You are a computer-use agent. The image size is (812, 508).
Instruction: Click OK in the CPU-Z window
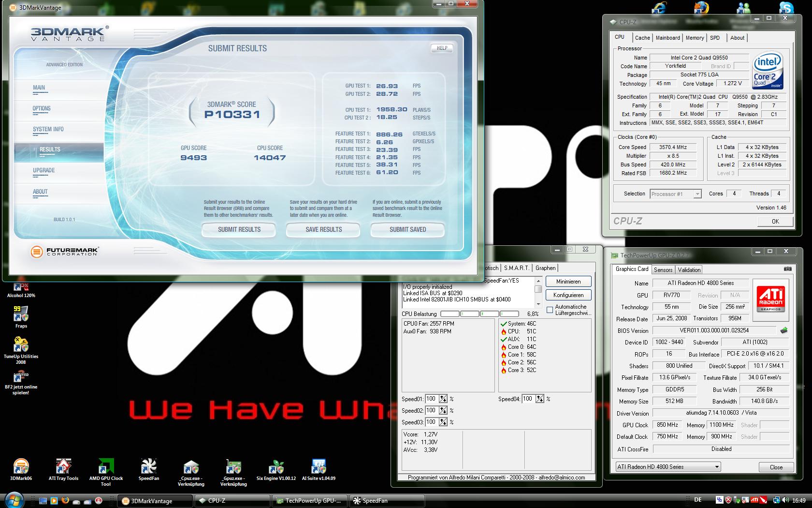(775, 221)
